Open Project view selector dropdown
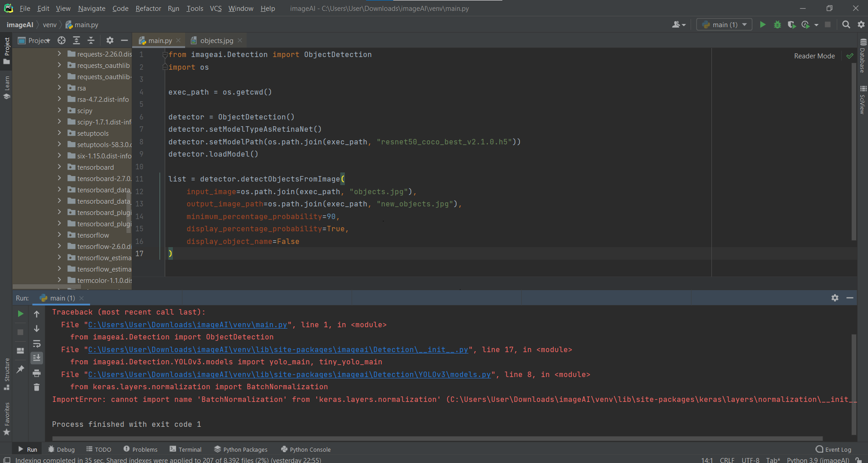Screen dimensions: 868x463 [34, 40]
